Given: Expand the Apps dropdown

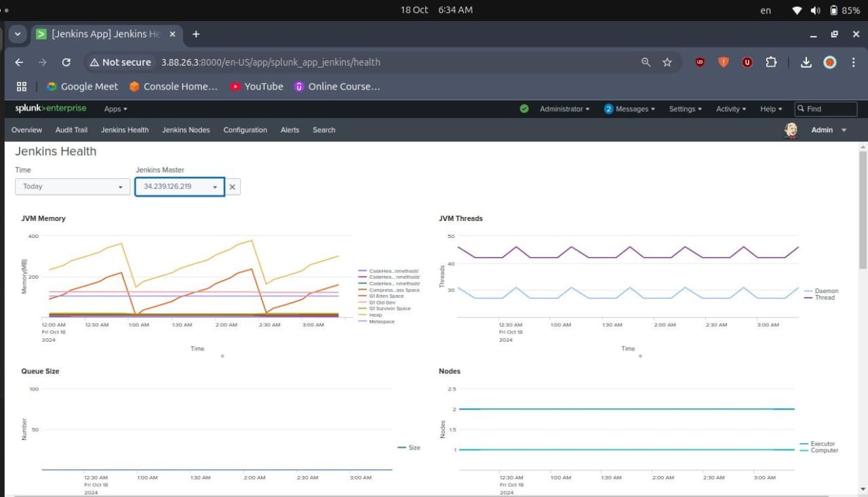Looking at the screenshot, I should click(115, 109).
